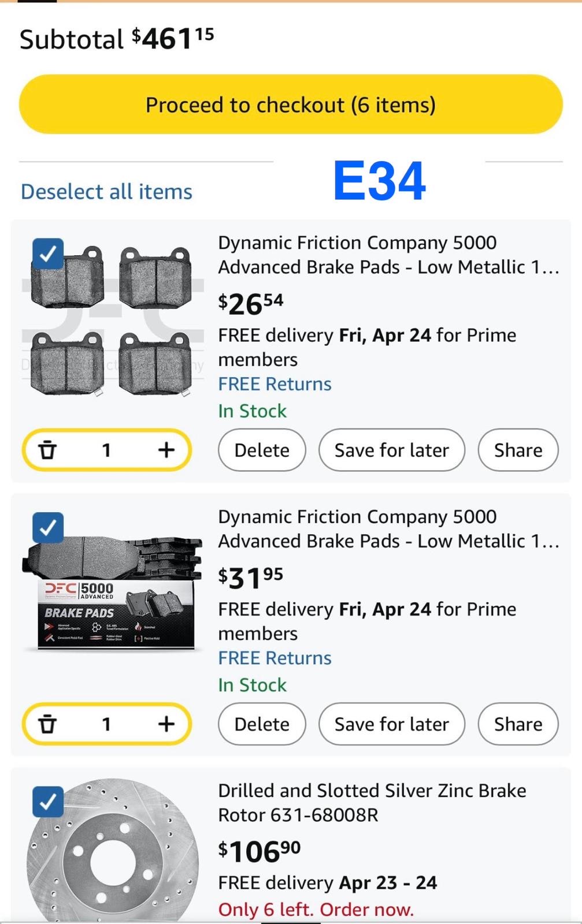
Task: Open the DFC 5000 box product image
Action: [x=113, y=595]
